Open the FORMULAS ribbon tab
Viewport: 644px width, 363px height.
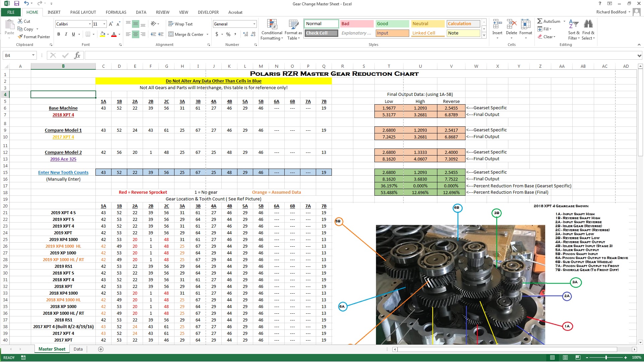point(116,12)
